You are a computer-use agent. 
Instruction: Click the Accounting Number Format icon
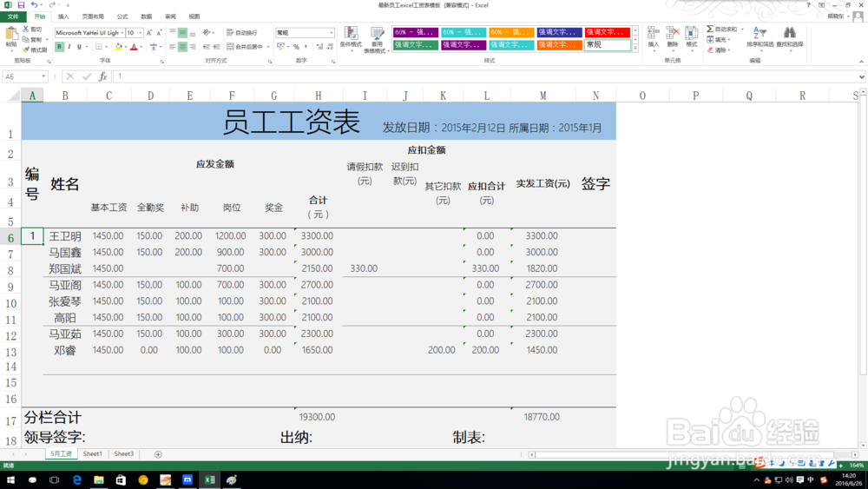(280, 47)
